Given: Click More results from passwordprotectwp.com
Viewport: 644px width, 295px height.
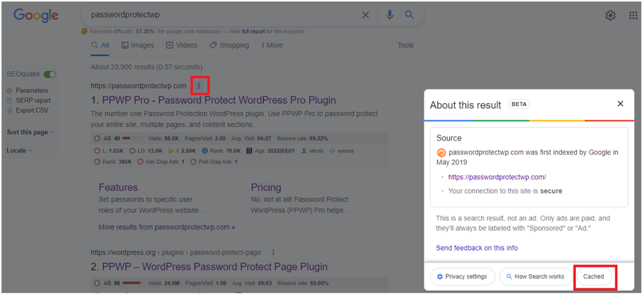Looking at the screenshot, I should click(x=167, y=227).
